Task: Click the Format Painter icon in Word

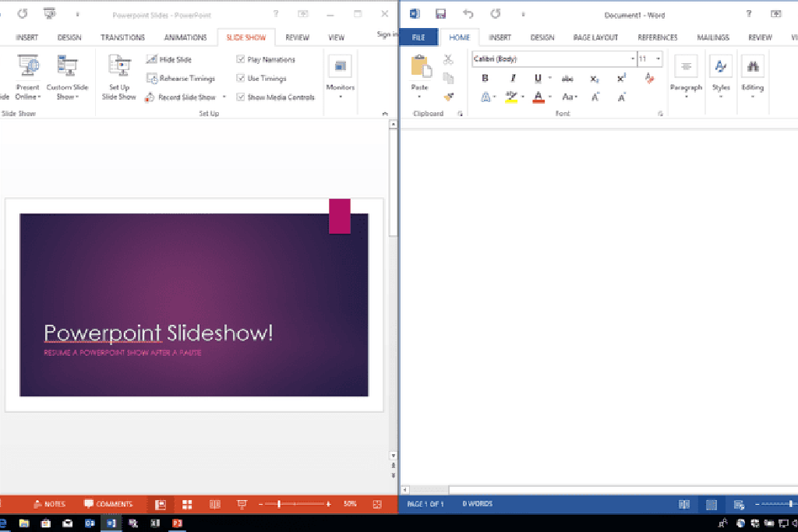Action: 448,97
